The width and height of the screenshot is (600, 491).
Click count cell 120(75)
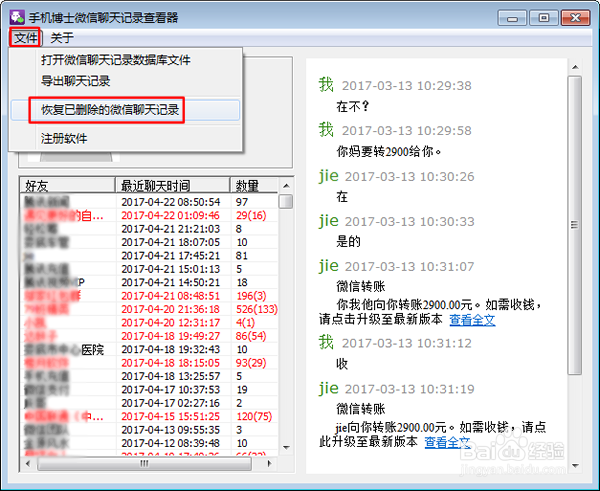tap(254, 416)
